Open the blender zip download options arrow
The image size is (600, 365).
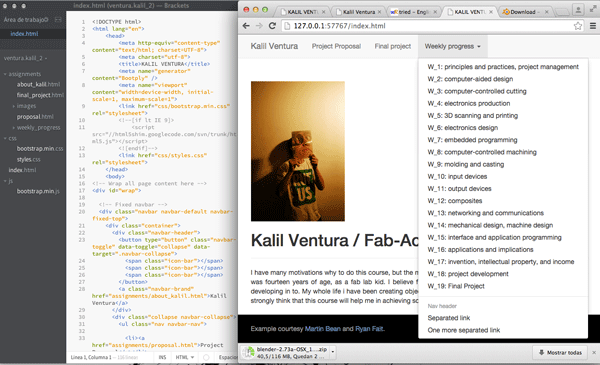click(333, 352)
